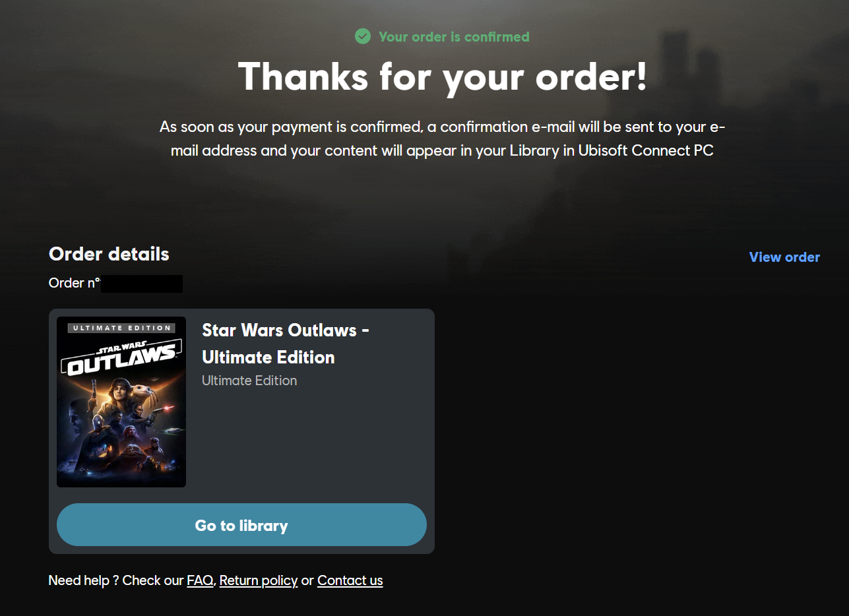Click the Ubisoft Connect PC mention in message

pos(646,150)
